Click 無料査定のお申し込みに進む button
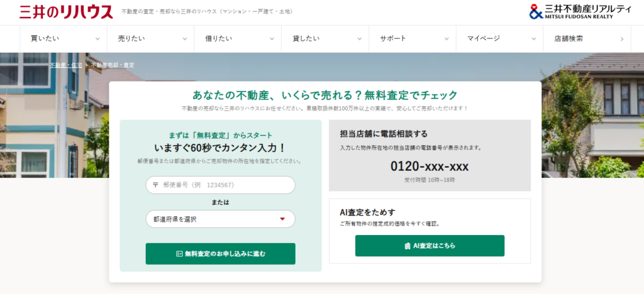The image size is (644, 294). [x=221, y=254]
